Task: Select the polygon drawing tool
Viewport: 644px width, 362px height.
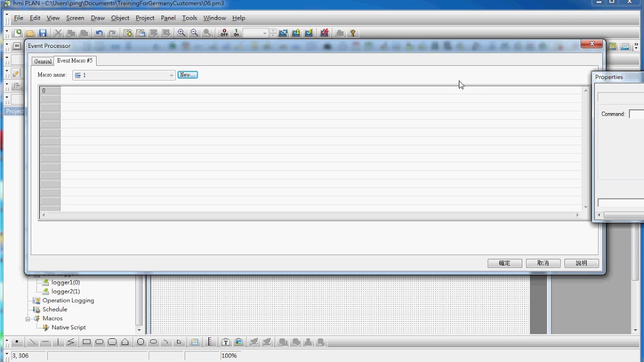Action: (x=125, y=342)
